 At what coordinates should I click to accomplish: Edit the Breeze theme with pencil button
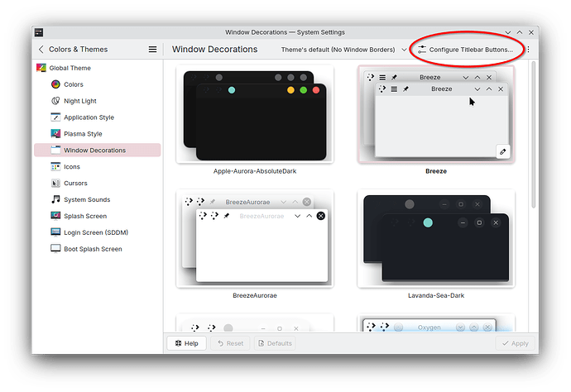click(502, 152)
